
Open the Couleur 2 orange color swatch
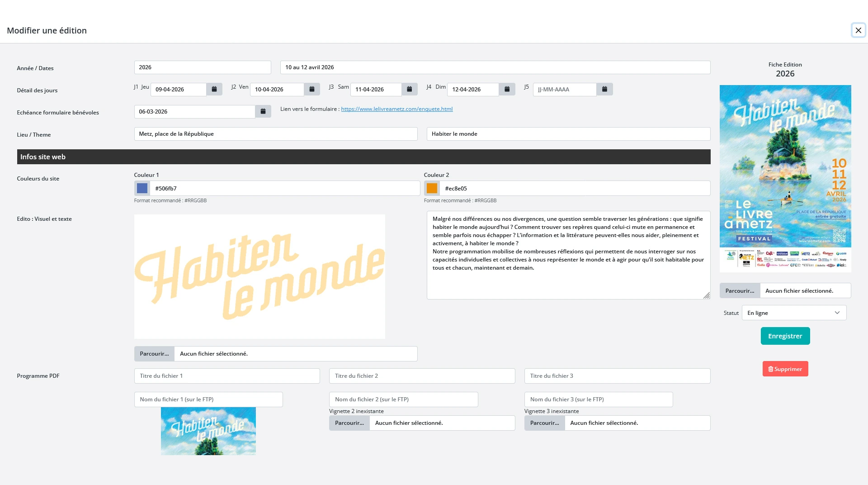click(x=432, y=188)
